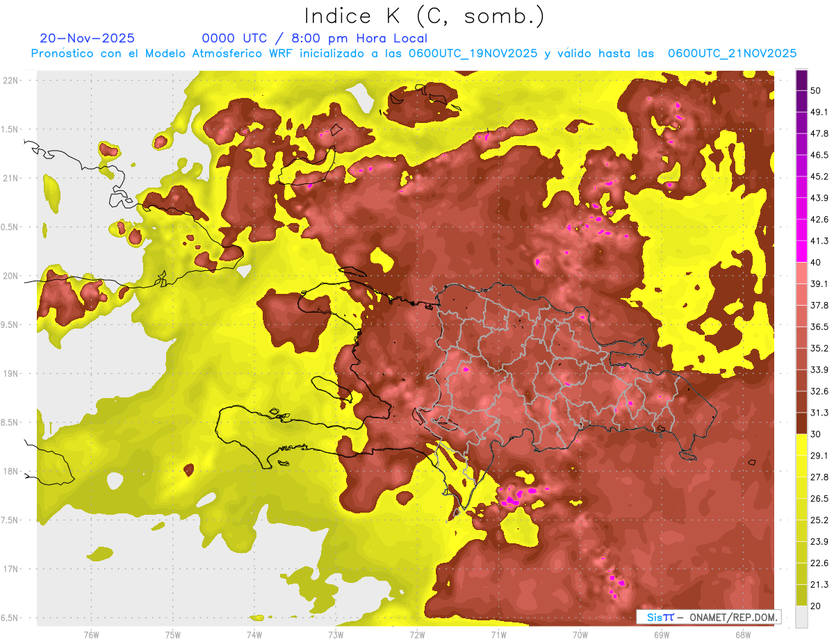The image size is (834, 644).
Task: Pick the magenta swatch between 40 and 41.3
Action: [801, 251]
